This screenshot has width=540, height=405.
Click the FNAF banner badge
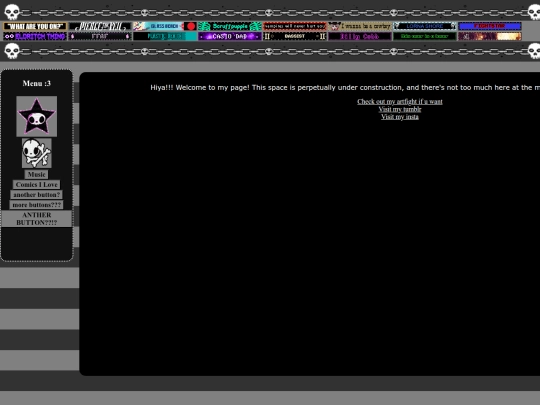pos(100,36)
